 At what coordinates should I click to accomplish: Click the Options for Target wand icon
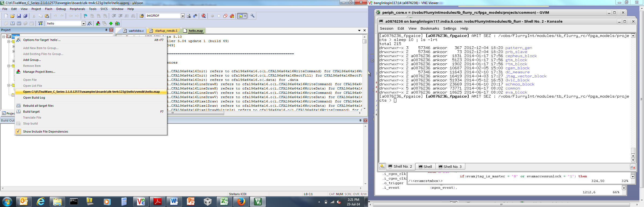(90, 23)
